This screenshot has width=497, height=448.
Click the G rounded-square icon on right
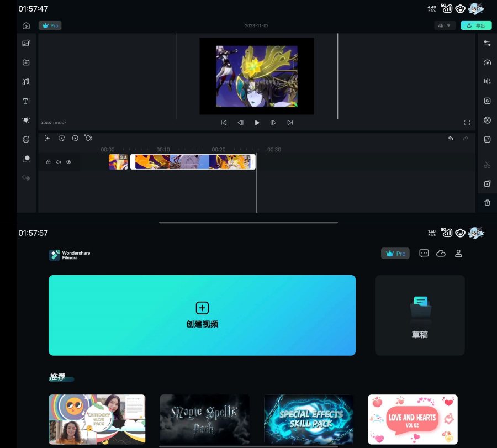tap(487, 101)
